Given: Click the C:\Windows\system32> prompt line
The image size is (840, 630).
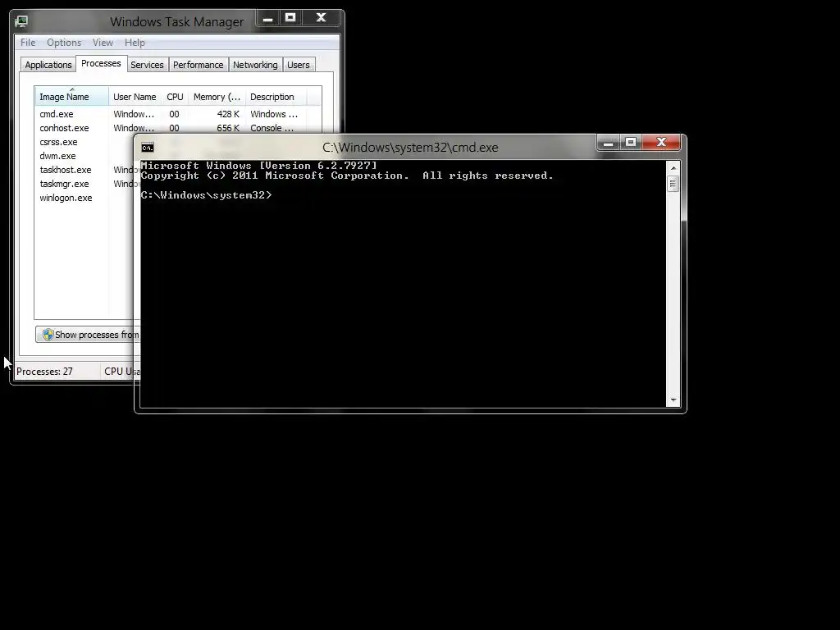Looking at the screenshot, I should 206,195.
